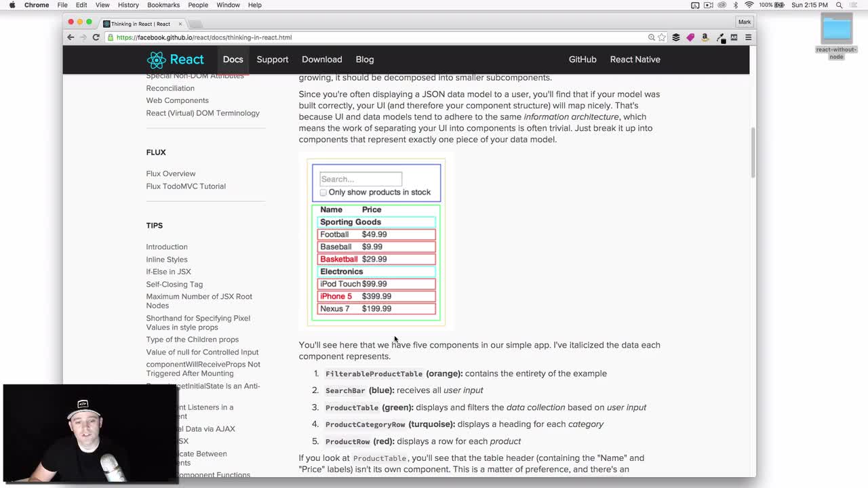
Task: Open React (Virtual) DOM Terminology link
Action: click(203, 113)
